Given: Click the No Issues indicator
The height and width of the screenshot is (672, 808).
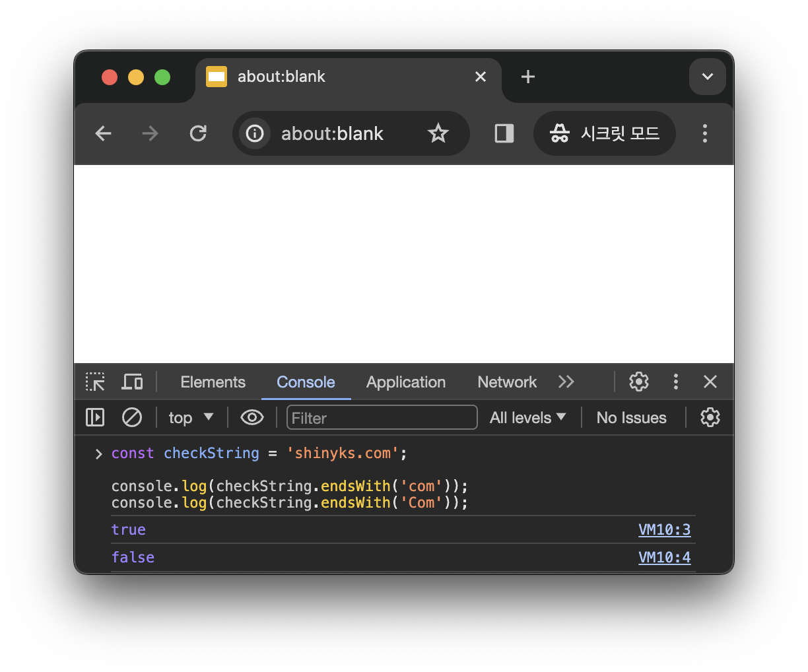Looking at the screenshot, I should click(631, 418).
